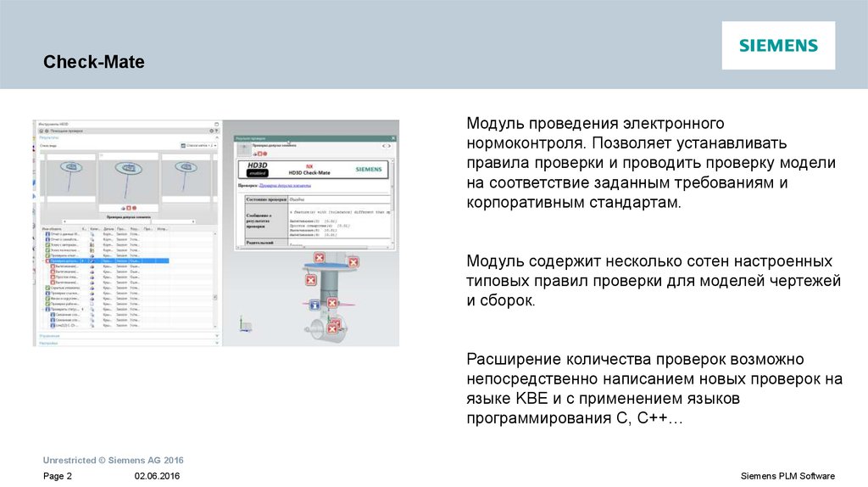Select the highlighted failed check row in the tree
This screenshot has width=868, height=487.
pos(106,260)
